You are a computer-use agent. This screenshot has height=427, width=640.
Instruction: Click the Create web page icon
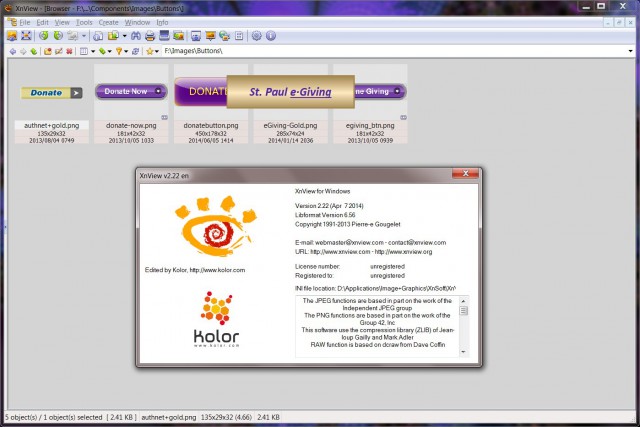[x=224, y=36]
